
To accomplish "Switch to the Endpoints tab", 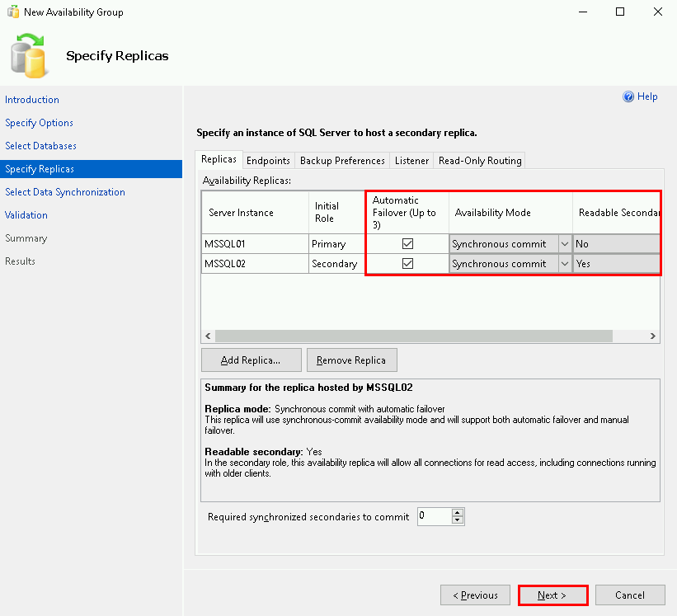I will point(268,161).
